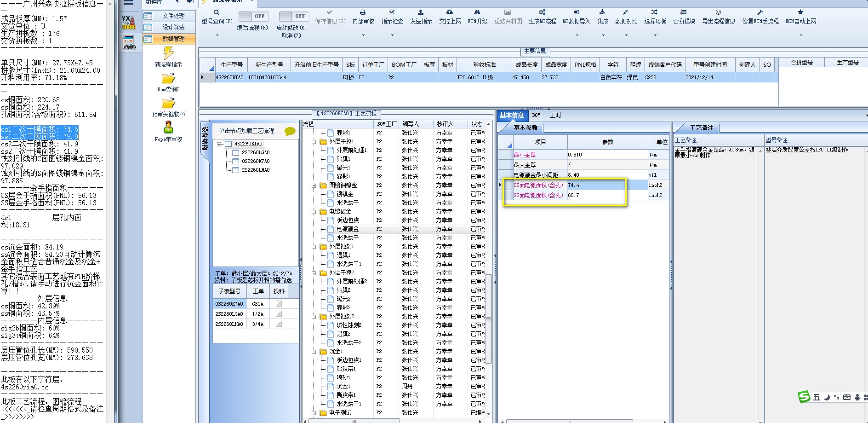Click 发送指示 upload icon
The height and width of the screenshot is (423, 868).
(x=421, y=12)
